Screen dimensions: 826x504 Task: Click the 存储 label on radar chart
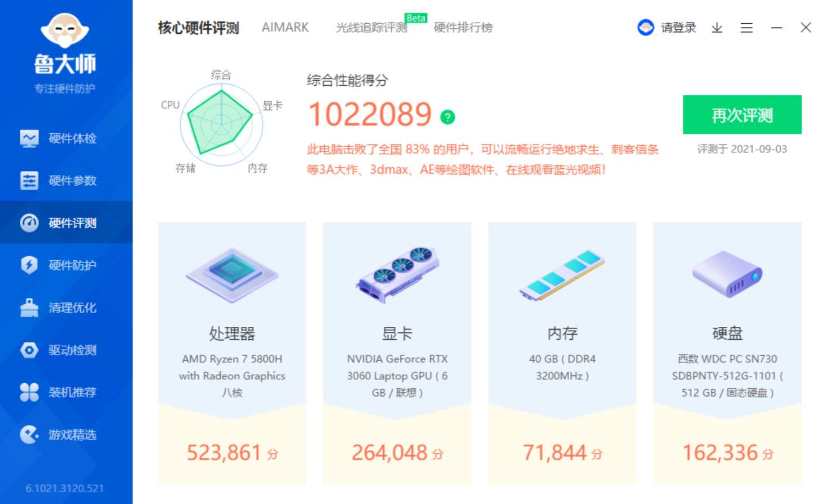coord(185,168)
